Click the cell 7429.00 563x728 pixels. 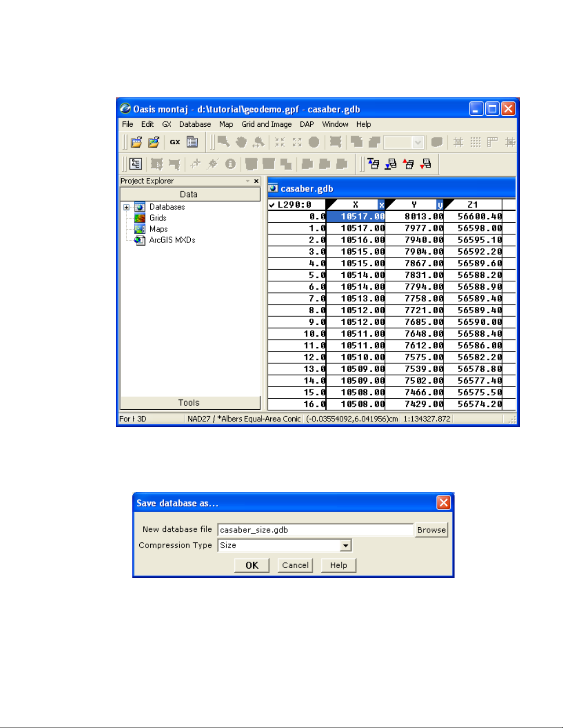coord(415,404)
